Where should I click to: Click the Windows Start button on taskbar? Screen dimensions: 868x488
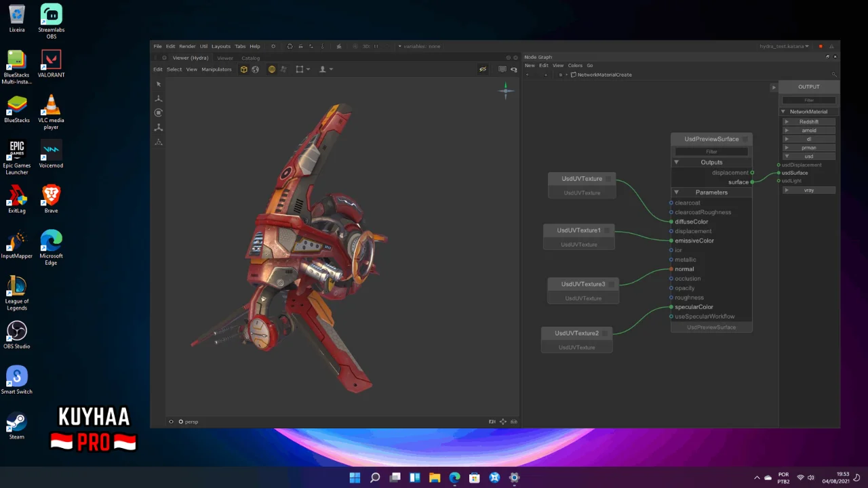point(355,477)
